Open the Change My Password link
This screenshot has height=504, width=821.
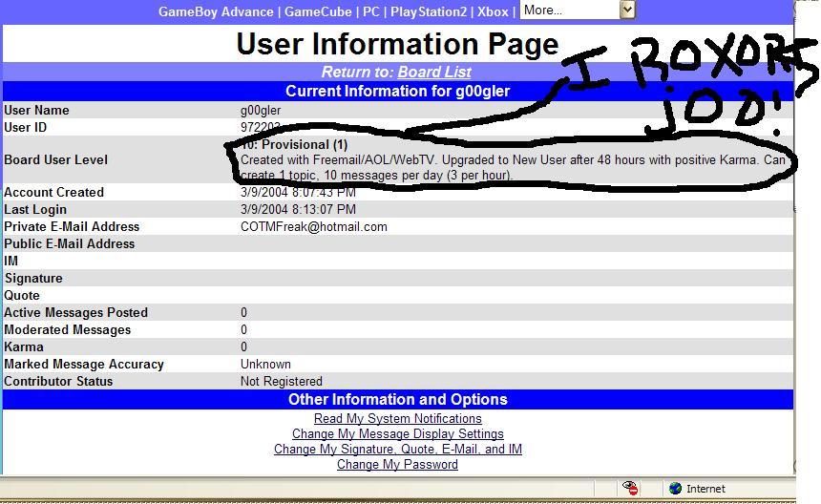click(x=397, y=464)
